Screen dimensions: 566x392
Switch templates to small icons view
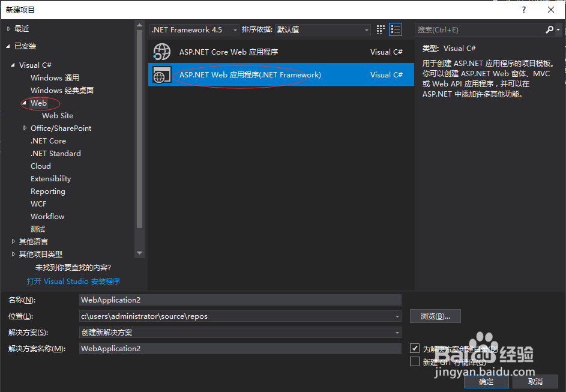[380, 29]
